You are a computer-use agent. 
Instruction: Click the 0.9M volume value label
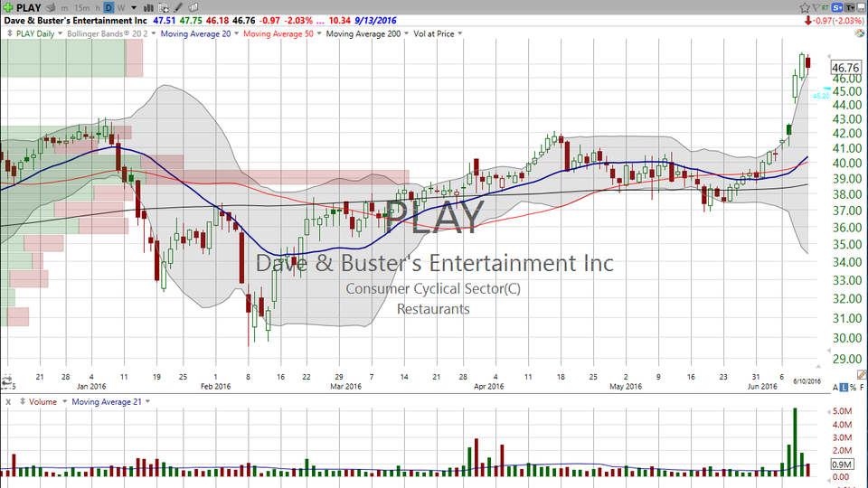pyautogui.click(x=842, y=465)
